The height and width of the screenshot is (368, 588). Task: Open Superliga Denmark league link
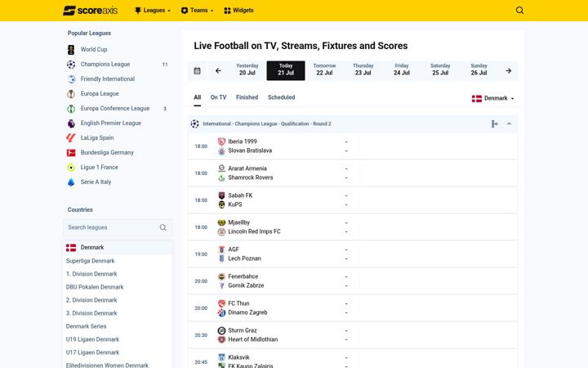click(91, 261)
